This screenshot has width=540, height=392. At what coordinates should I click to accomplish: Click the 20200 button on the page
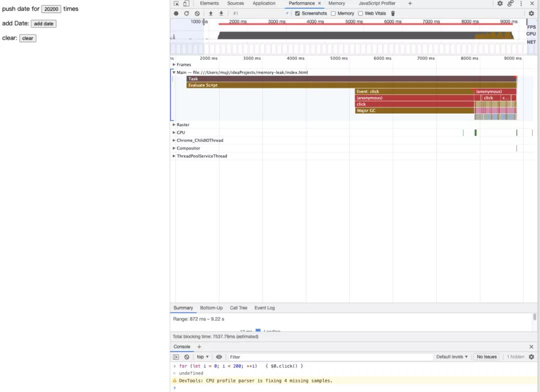(x=51, y=9)
